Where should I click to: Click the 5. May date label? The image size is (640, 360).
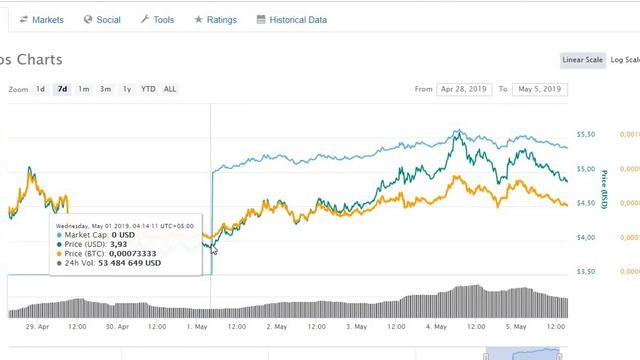516,327
